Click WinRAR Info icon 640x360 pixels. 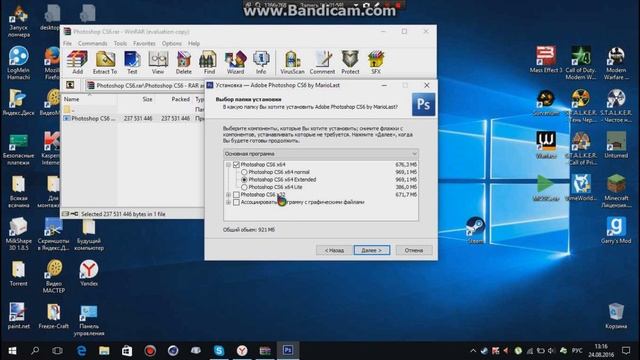click(x=261, y=62)
